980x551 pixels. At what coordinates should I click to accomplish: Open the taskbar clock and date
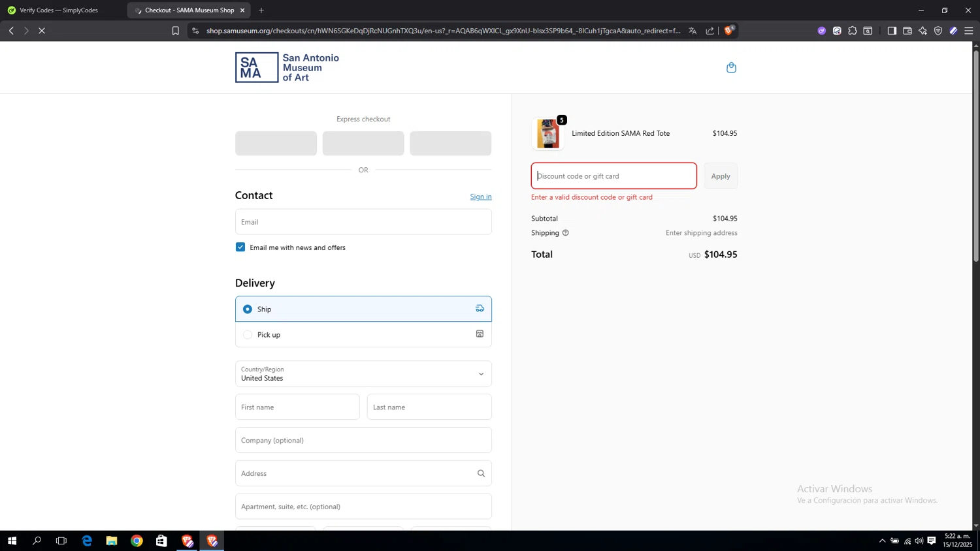coord(957,541)
